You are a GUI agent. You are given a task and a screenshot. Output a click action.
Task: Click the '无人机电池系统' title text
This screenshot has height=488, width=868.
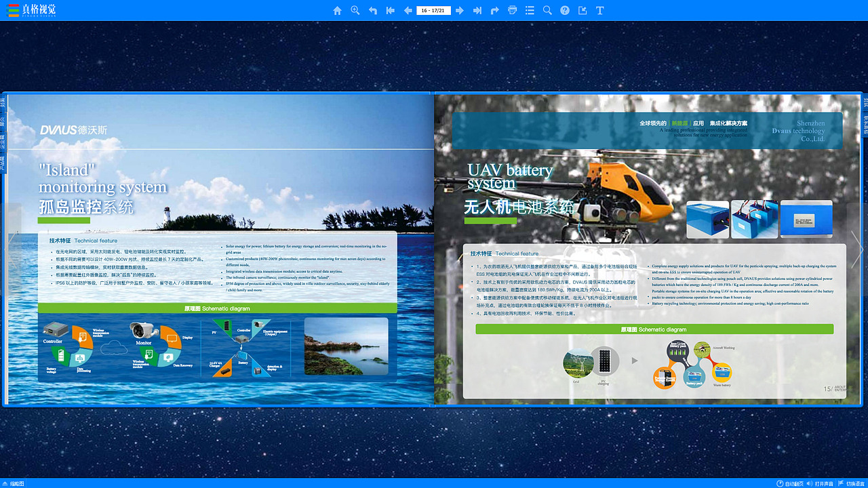519,207
